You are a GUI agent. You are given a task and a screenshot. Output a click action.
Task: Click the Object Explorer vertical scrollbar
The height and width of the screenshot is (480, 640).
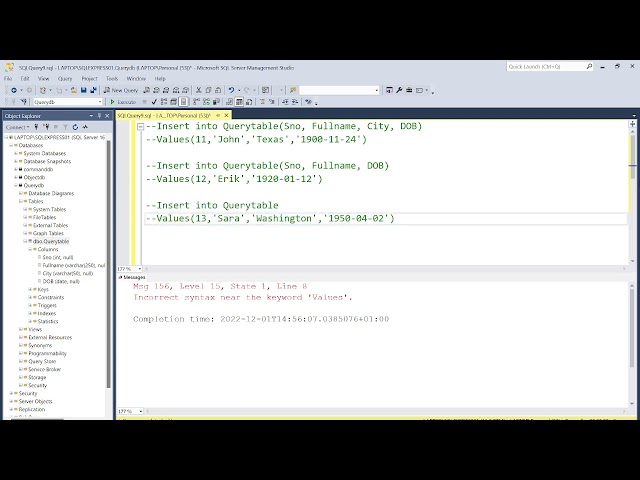coord(109,264)
